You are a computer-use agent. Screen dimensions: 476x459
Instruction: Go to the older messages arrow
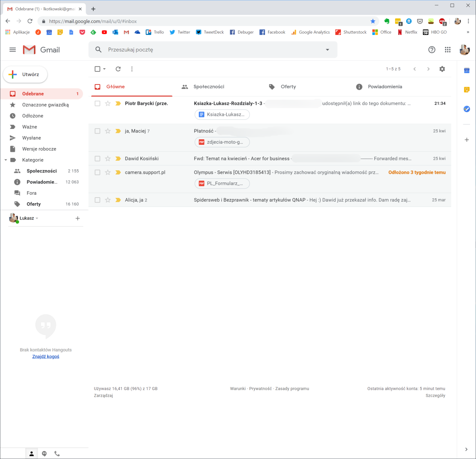(428, 69)
